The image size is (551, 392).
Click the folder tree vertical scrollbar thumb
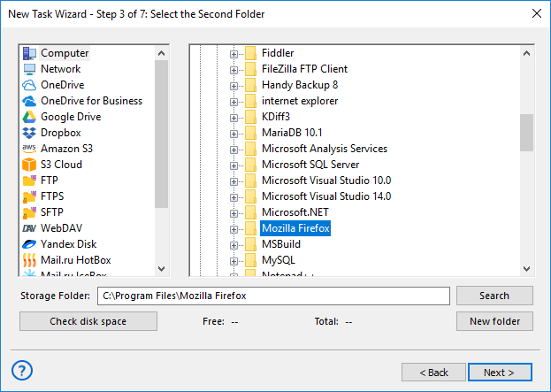[526, 133]
